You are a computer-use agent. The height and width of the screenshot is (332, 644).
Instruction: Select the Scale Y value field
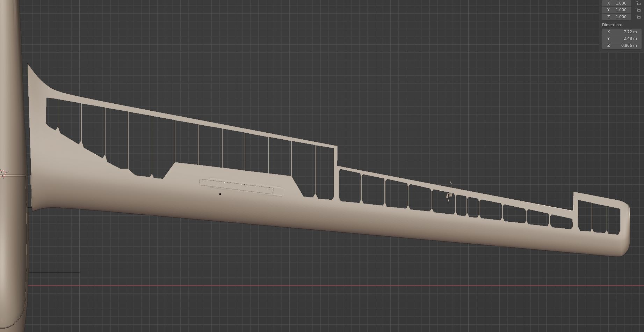tap(617, 10)
